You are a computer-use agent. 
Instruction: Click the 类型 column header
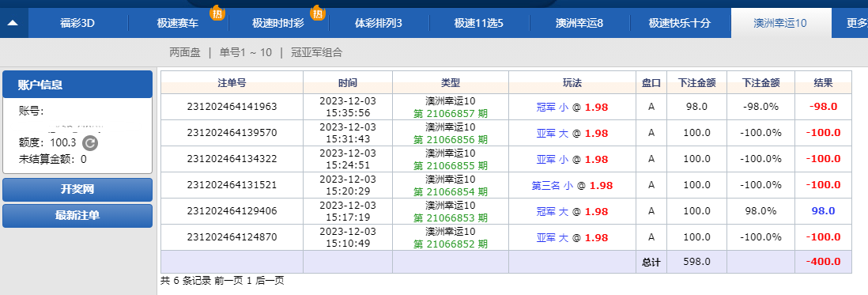[x=451, y=83]
